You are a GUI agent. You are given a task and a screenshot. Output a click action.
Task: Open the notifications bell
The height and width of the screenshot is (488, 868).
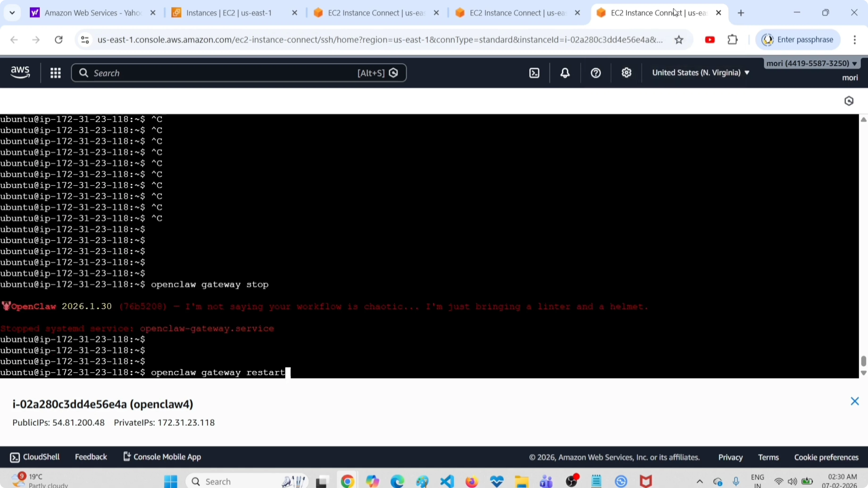coord(565,73)
